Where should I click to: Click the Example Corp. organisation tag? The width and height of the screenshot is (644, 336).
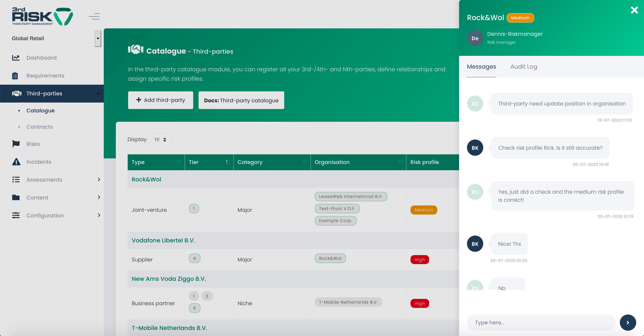(x=335, y=220)
